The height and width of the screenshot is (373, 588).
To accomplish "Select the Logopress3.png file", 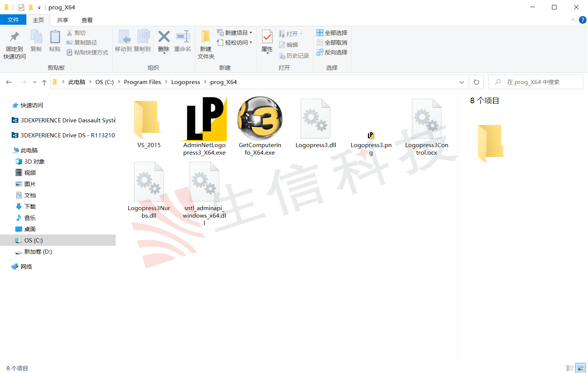I will tap(371, 144).
